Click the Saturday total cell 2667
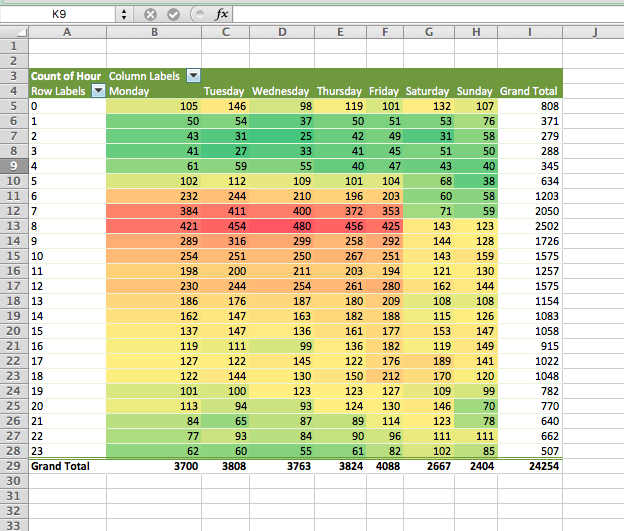 pos(429,466)
